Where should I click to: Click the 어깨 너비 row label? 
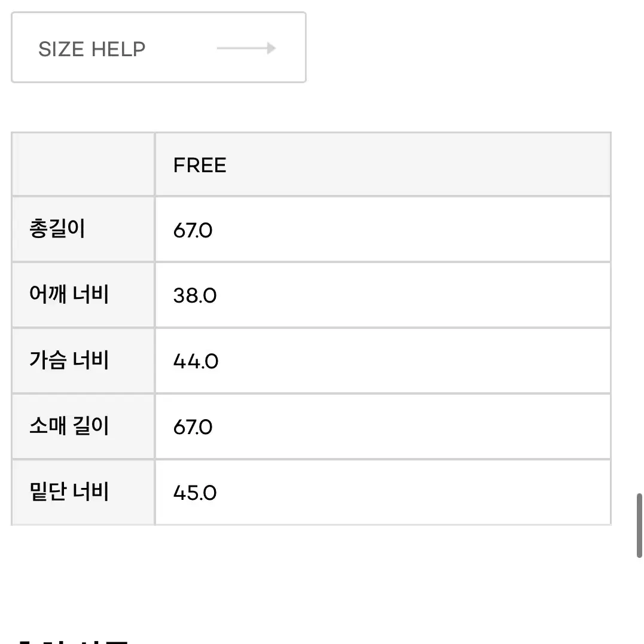69,294
